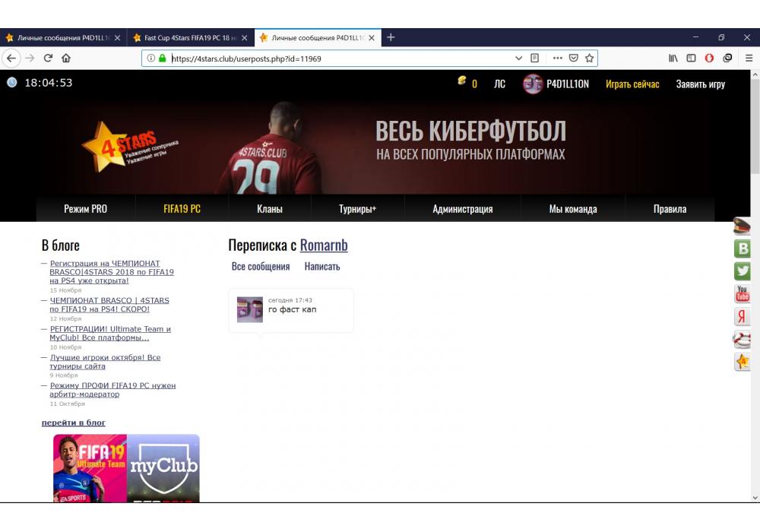Click the 4Stars logo
Screen dimensions: 760x532
point(130,147)
